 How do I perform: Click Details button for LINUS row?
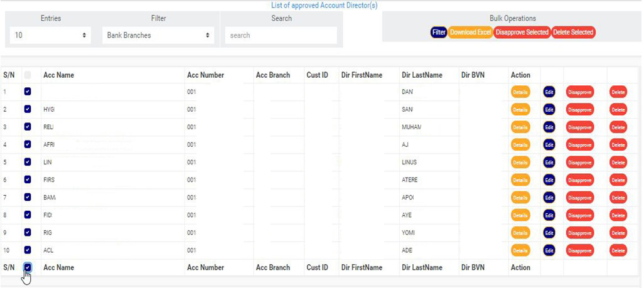pyautogui.click(x=520, y=163)
